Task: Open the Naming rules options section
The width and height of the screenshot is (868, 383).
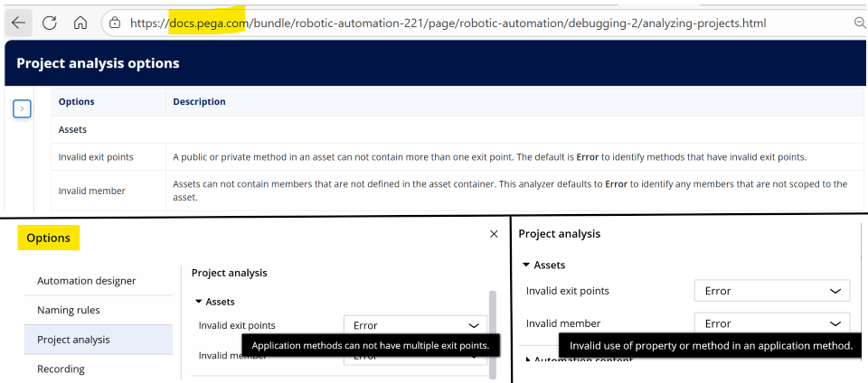Action: (69, 310)
